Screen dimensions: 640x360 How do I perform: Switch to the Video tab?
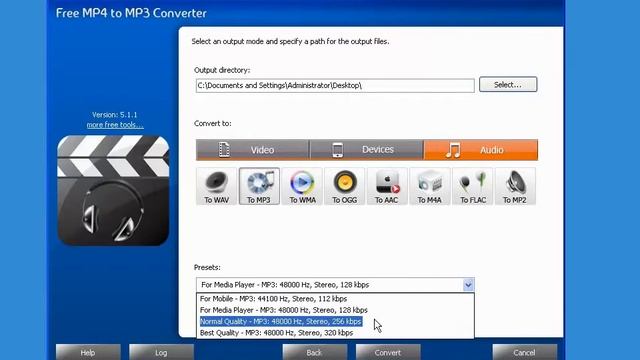(252, 150)
